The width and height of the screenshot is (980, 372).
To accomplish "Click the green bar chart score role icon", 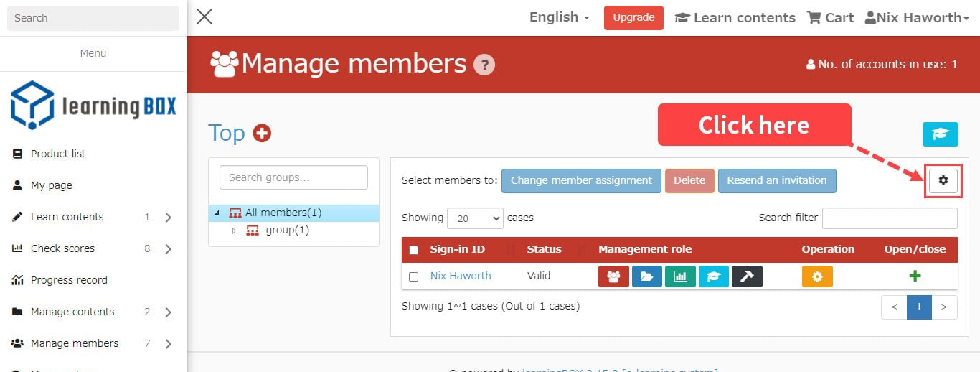I will point(680,276).
